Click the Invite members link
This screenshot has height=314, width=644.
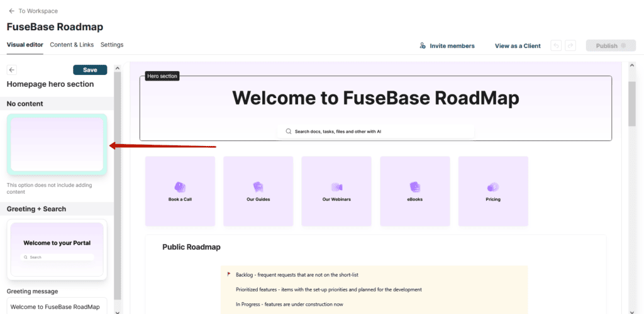click(452, 45)
